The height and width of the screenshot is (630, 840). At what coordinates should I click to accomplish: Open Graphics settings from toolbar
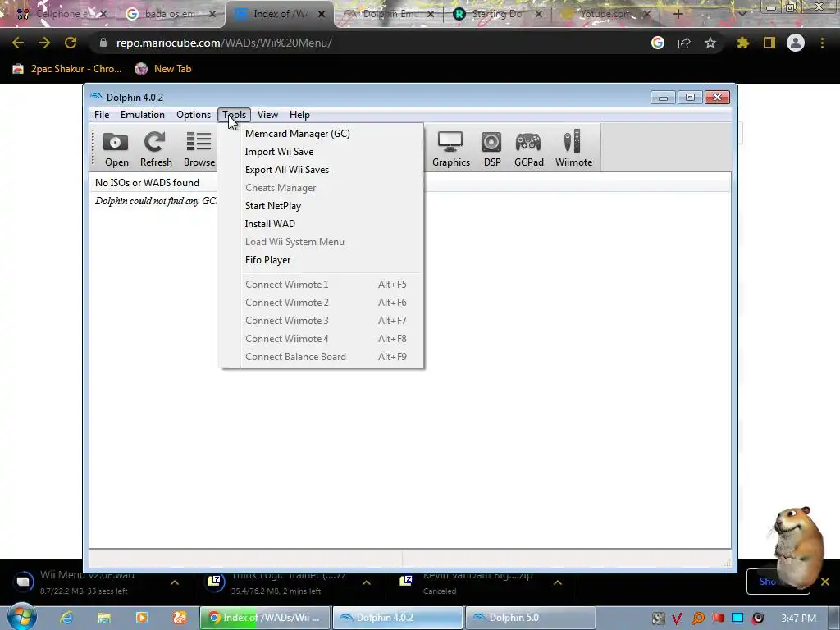coord(450,148)
